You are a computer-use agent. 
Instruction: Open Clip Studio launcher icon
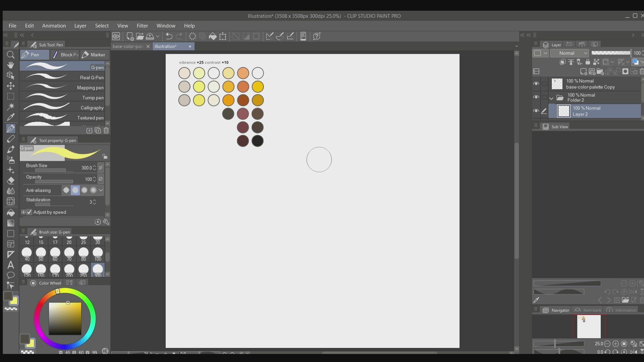[116, 36]
